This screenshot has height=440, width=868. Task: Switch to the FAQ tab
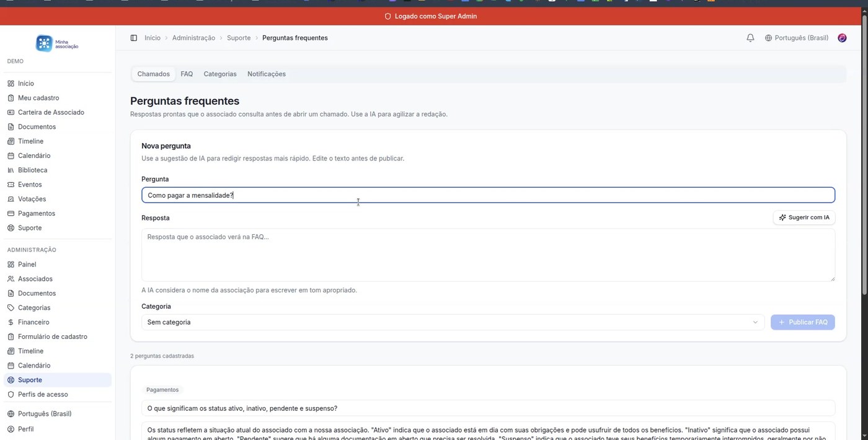pyautogui.click(x=187, y=74)
